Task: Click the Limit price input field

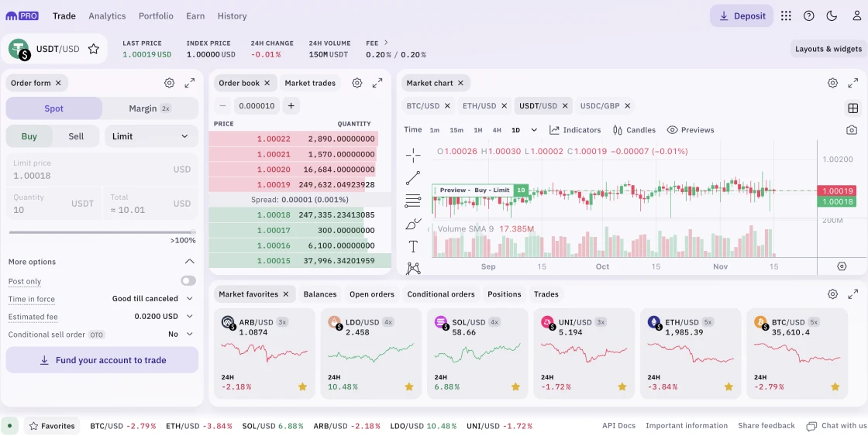Action: tap(102, 170)
